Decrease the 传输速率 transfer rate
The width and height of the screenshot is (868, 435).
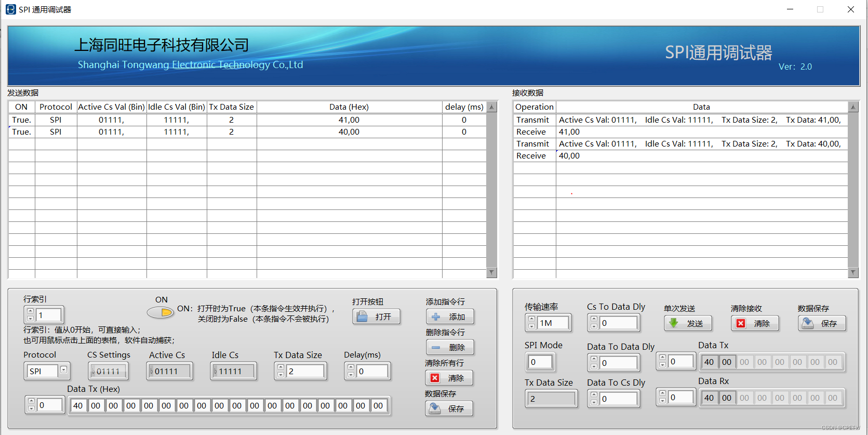pyautogui.click(x=531, y=326)
